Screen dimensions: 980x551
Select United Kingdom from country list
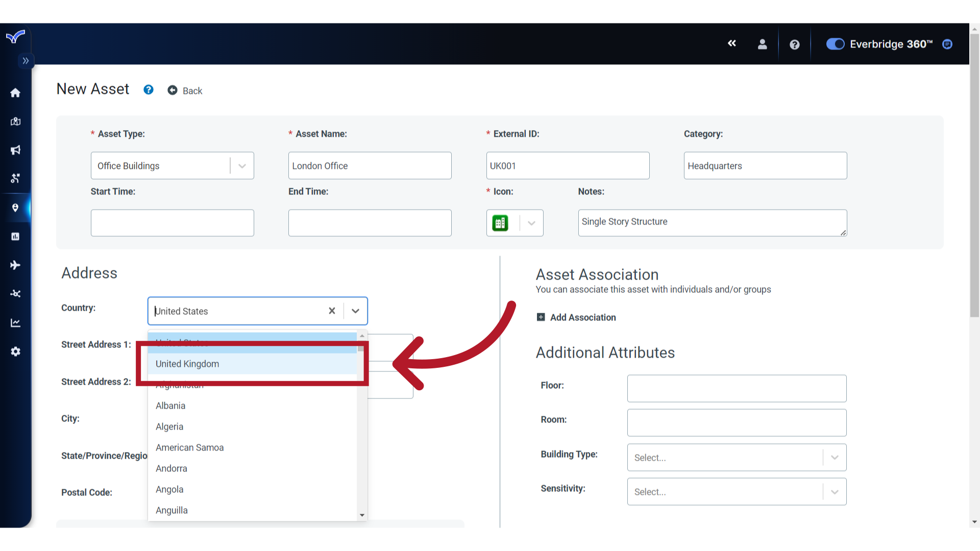click(x=253, y=364)
